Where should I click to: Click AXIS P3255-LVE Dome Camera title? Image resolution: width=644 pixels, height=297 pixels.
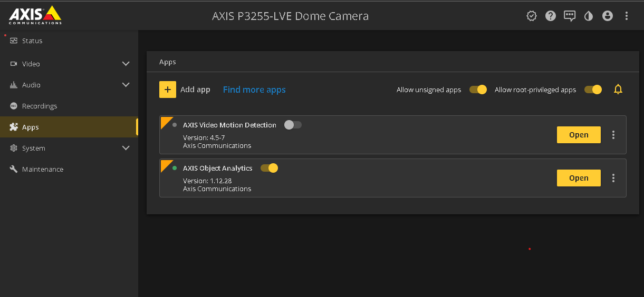click(x=290, y=16)
